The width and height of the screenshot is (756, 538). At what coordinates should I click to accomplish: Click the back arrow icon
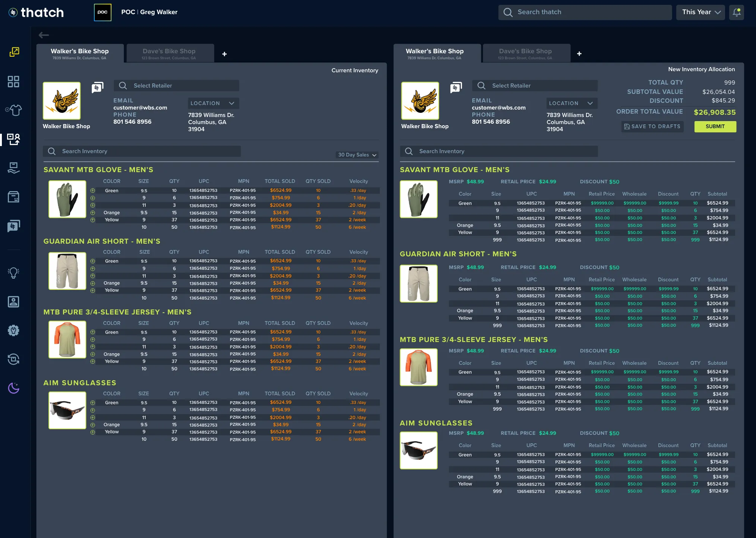point(44,35)
